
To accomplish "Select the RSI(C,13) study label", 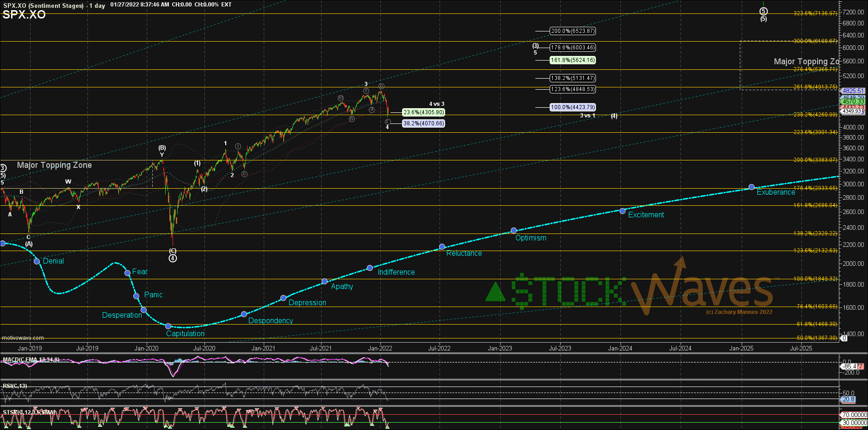I will 15,386.
